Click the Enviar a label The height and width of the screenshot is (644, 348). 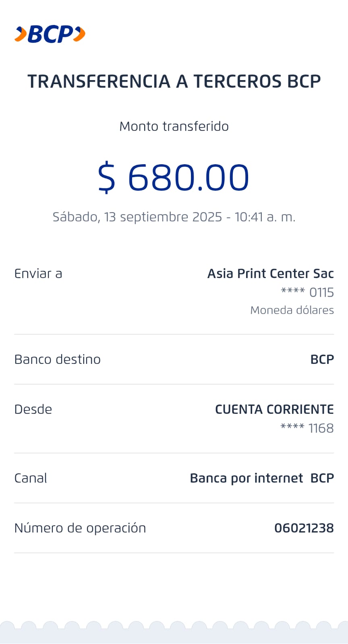click(x=38, y=274)
